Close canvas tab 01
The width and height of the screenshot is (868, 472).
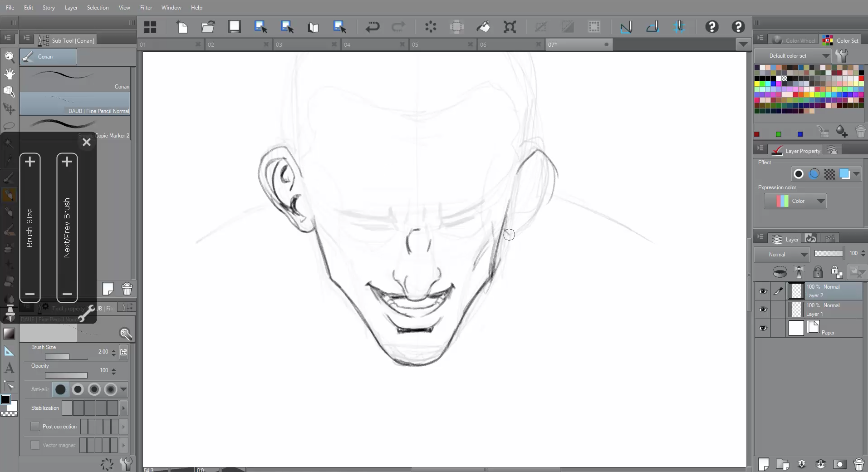pos(198,44)
